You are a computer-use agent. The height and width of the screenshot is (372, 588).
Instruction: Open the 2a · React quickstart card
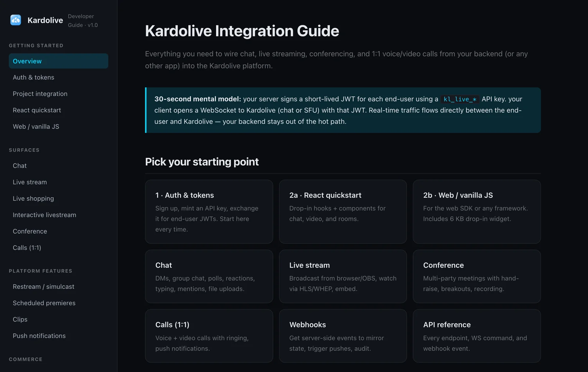[343, 212]
